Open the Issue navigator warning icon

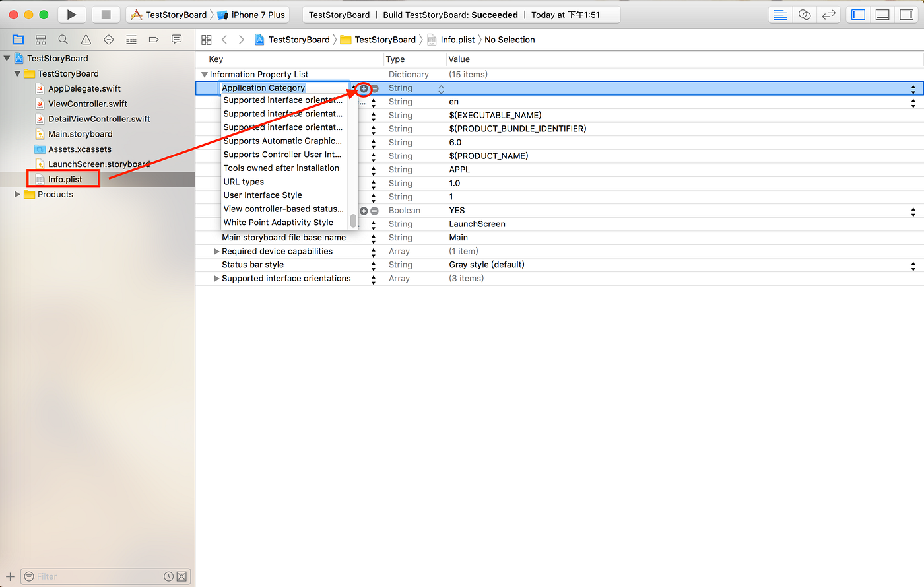coord(86,40)
